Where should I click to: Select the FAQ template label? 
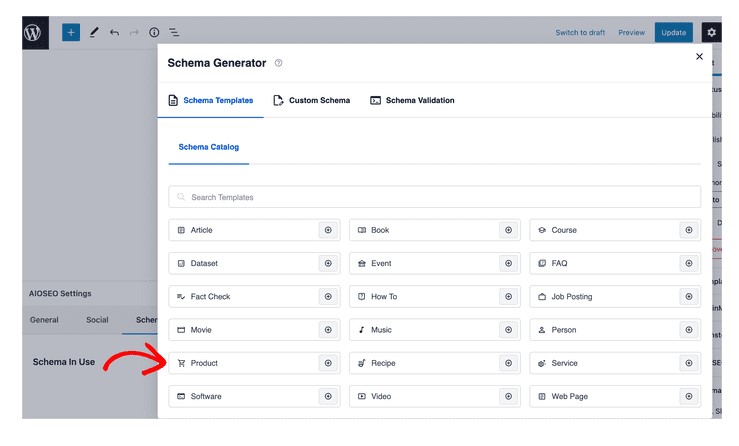559,264
